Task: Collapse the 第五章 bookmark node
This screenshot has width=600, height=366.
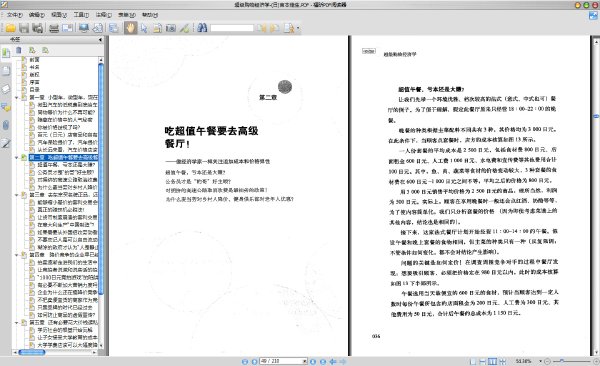Action: pyautogui.click(x=16, y=322)
